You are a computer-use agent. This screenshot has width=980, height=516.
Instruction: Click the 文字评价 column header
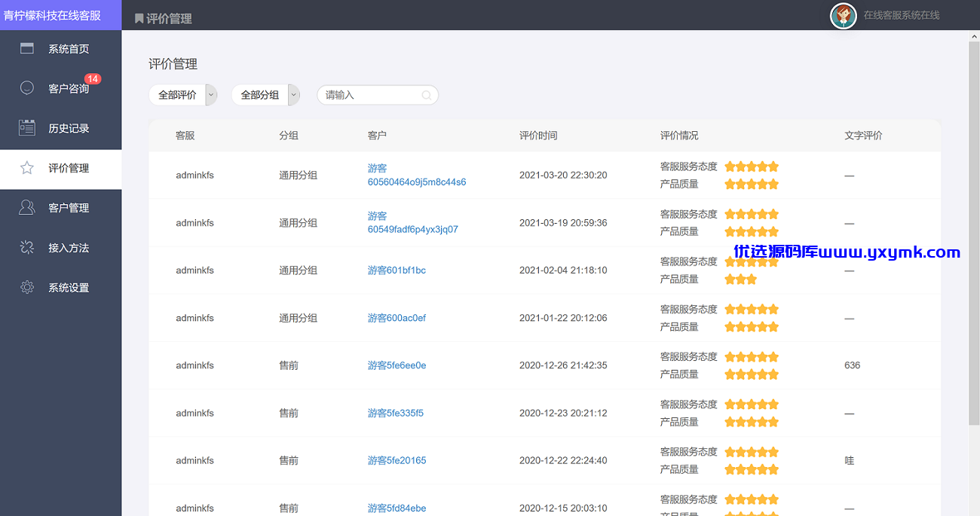coord(863,136)
